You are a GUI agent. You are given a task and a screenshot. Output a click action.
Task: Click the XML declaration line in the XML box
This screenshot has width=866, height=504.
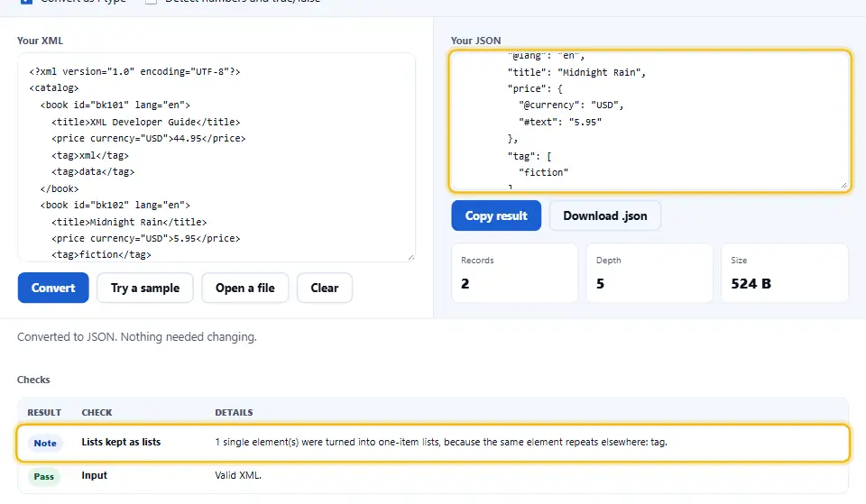point(134,72)
